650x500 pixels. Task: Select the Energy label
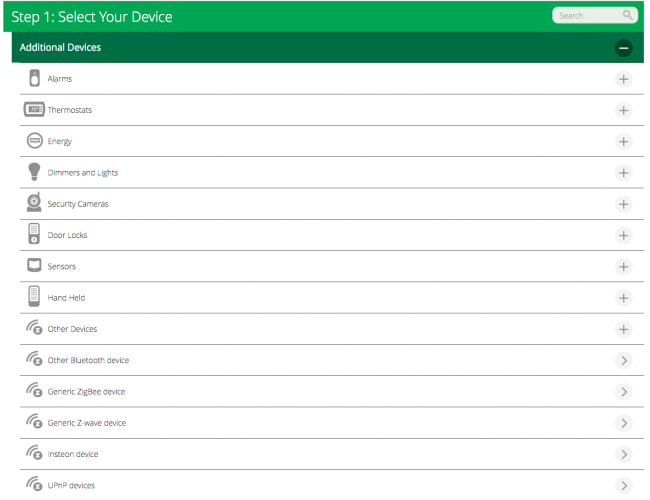60,141
